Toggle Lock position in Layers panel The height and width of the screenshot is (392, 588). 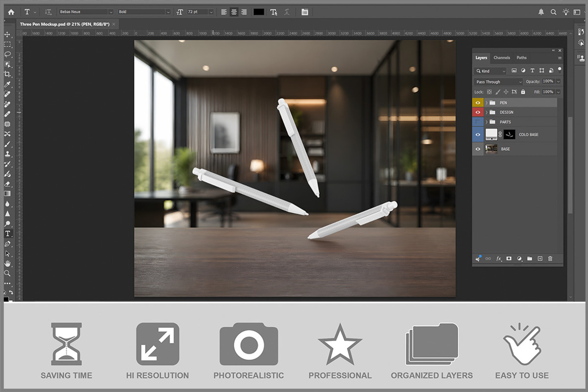coord(506,92)
